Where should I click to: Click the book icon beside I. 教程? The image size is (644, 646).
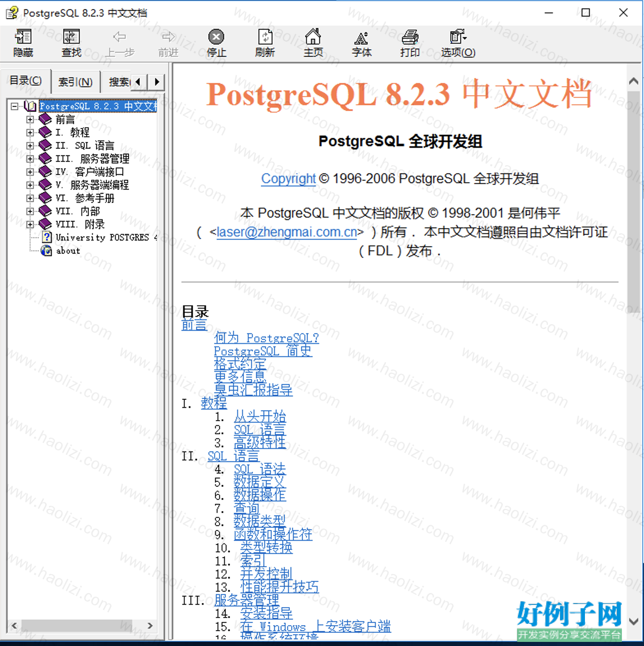tap(45, 132)
